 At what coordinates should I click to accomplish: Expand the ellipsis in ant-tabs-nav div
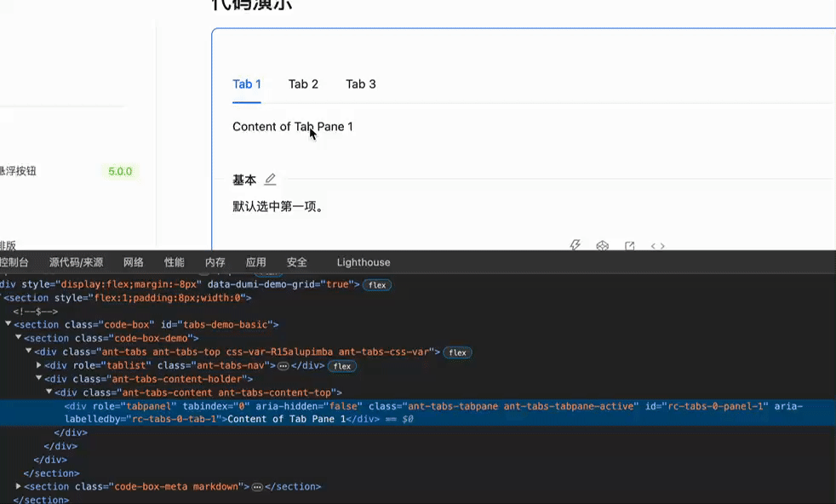pyautogui.click(x=283, y=366)
